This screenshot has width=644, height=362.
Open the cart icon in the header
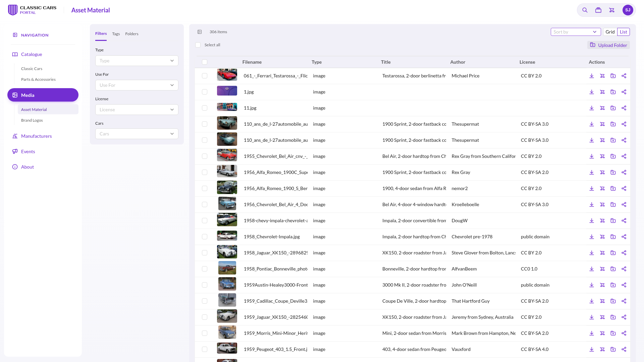612,10
